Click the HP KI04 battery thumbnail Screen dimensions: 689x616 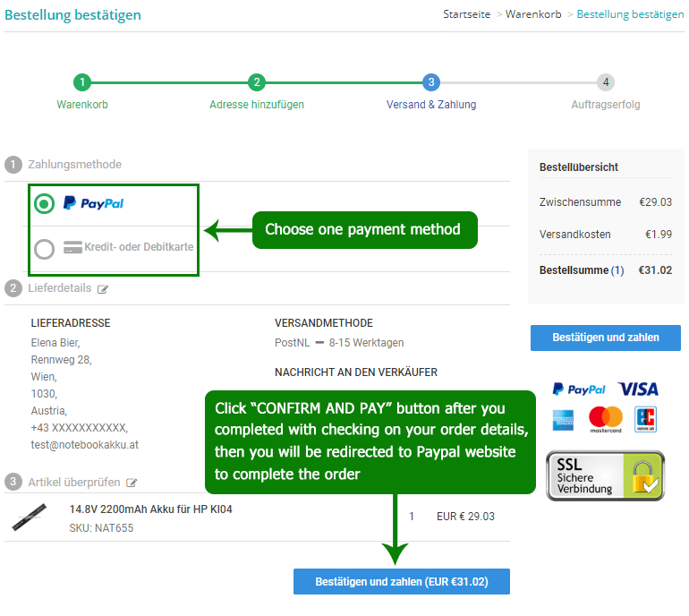click(30, 519)
